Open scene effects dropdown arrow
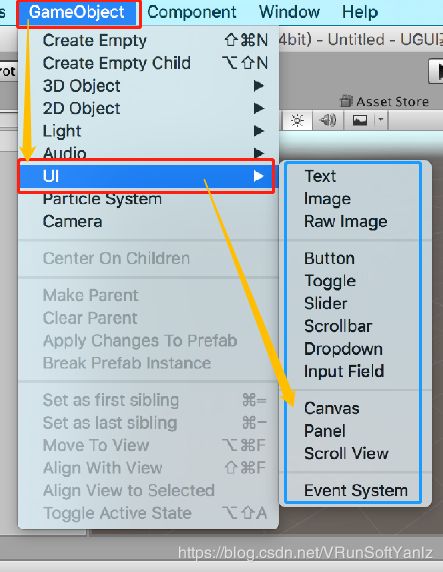The width and height of the screenshot is (443, 572). click(x=381, y=120)
